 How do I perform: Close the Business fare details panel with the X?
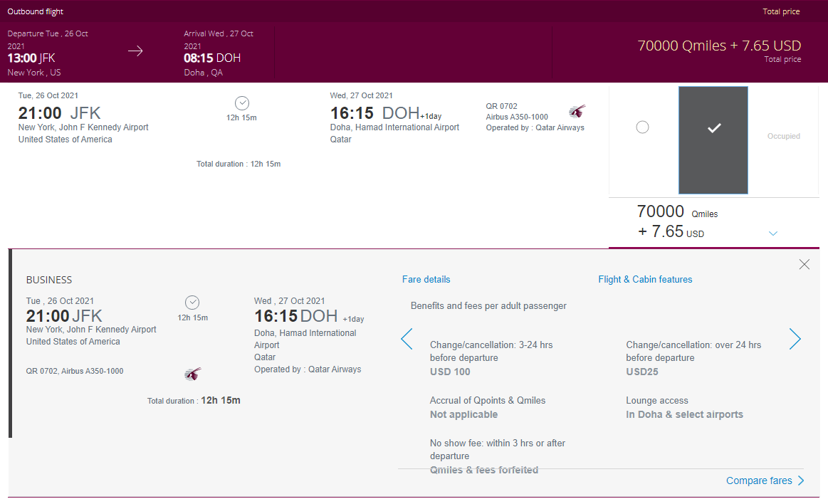tap(804, 264)
